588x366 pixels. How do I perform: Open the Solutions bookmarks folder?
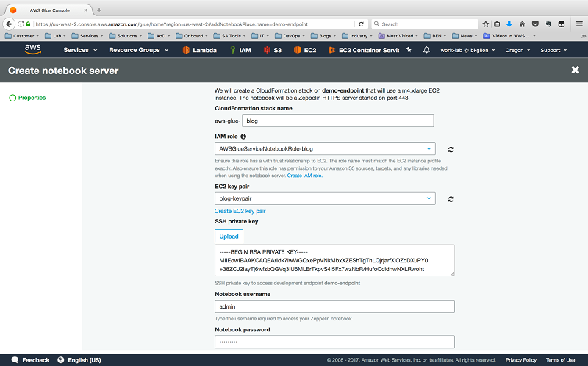(125, 36)
